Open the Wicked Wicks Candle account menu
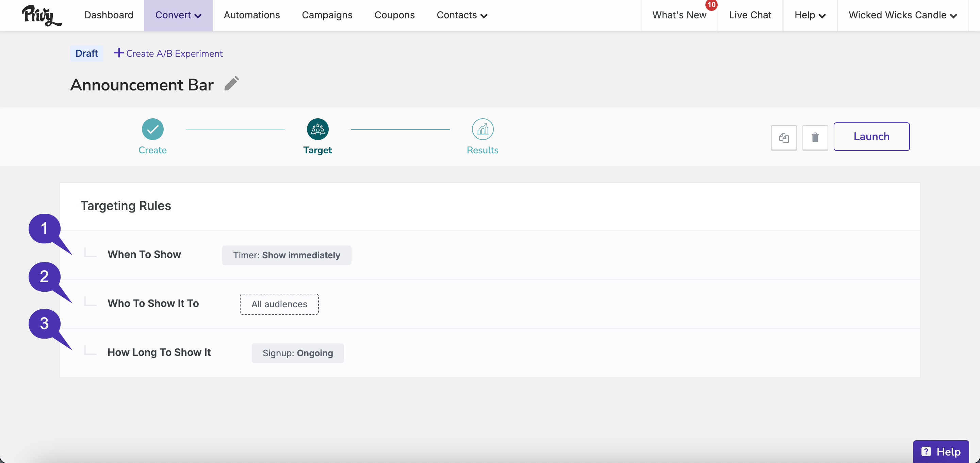980x463 pixels. click(x=902, y=15)
